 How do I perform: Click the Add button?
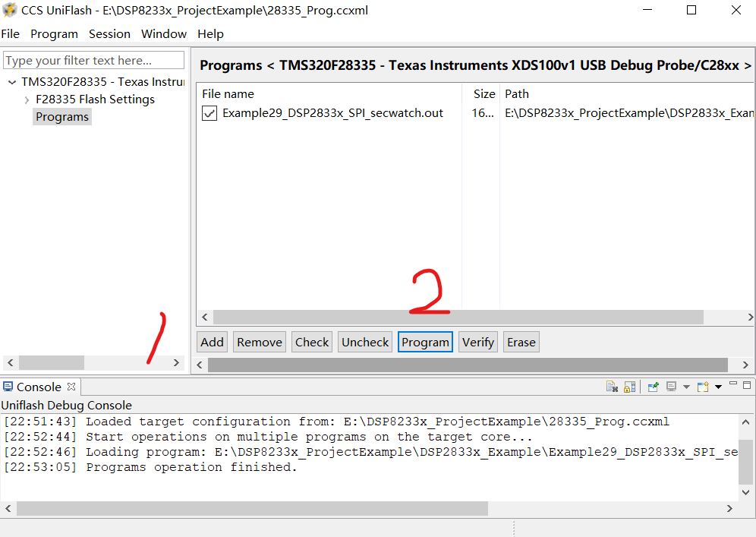click(212, 342)
